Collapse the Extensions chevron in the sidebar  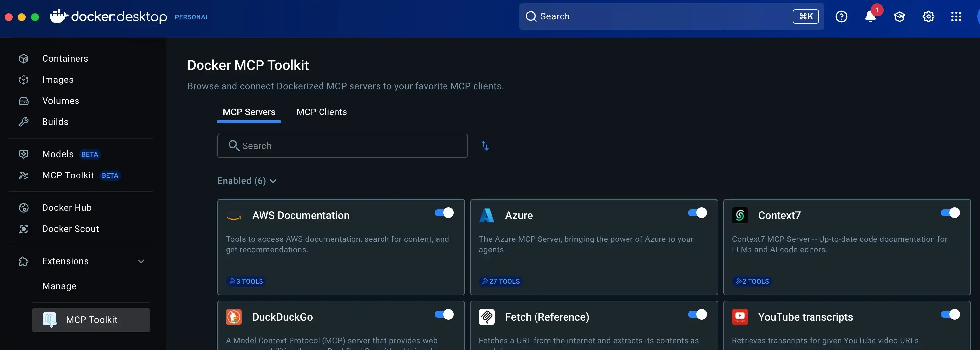click(x=141, y=261)
